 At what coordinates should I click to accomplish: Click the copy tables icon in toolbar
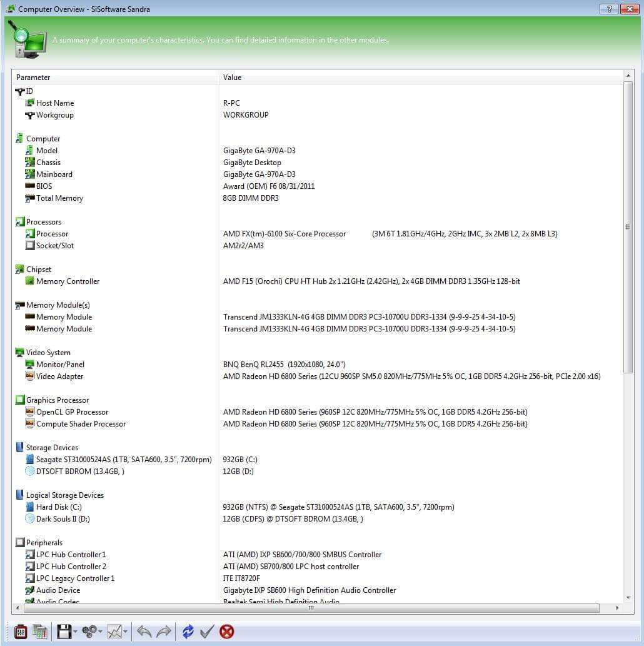40,632
